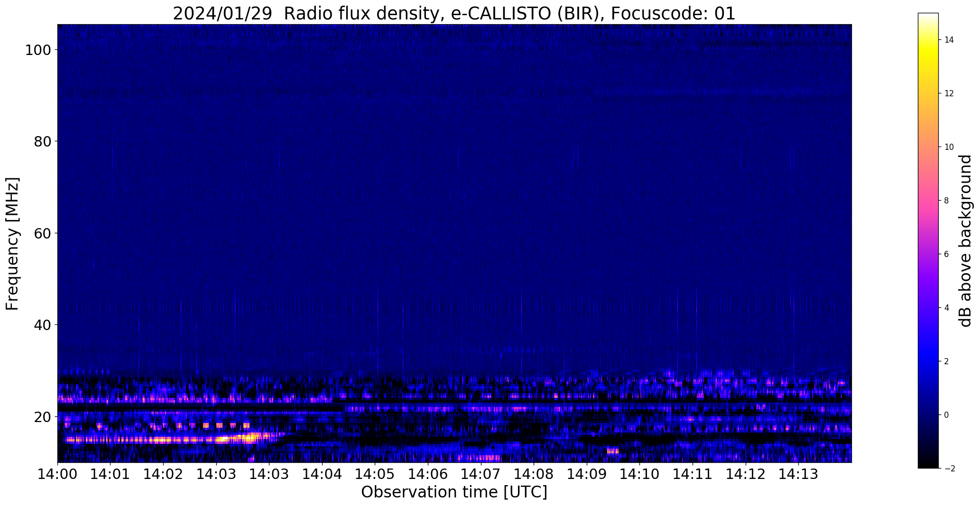
Task: Pick the 2 dB tick on the colorbar
Action: [x=946, y=361]
